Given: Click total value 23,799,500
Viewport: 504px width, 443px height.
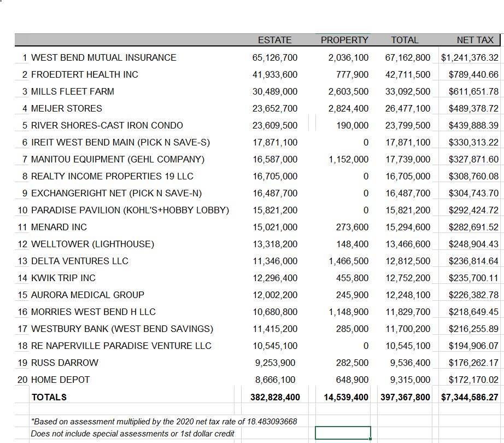Looking at the screenshot, I should point(408,125).
